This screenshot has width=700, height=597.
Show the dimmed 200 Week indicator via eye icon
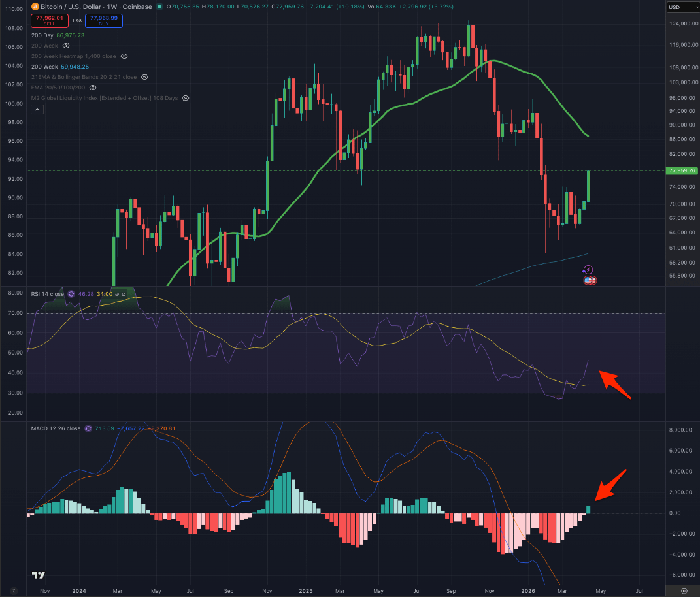click(x=66, y=46)
